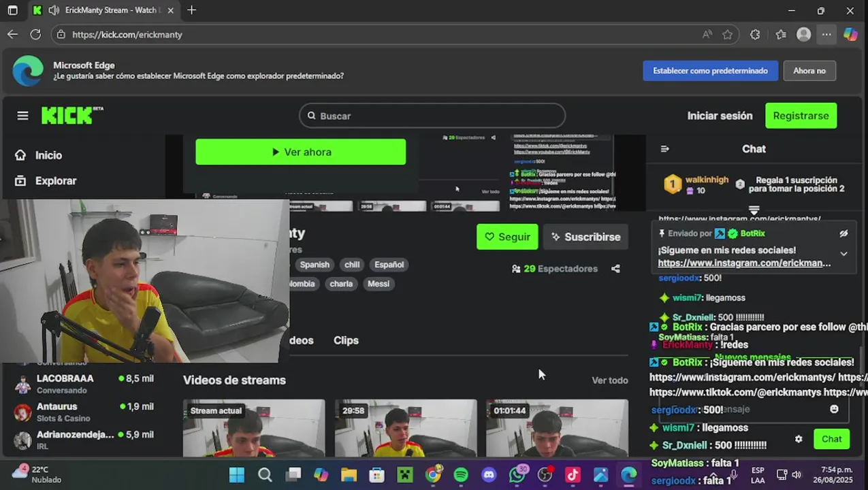This screenshot has width=868, height=490.
Task: Open Windows taskbar search
Action: 265,474
